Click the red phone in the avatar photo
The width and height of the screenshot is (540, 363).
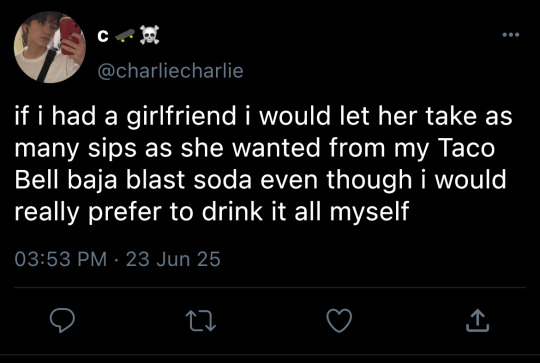tap(70, 35)
